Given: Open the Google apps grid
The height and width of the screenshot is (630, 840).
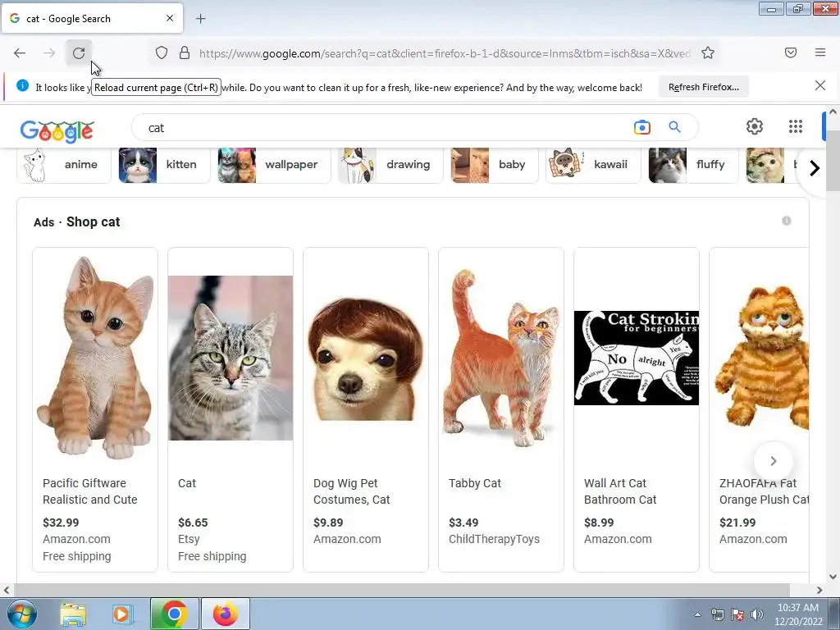Looking at the screenshot, I should tap(796, 126).
